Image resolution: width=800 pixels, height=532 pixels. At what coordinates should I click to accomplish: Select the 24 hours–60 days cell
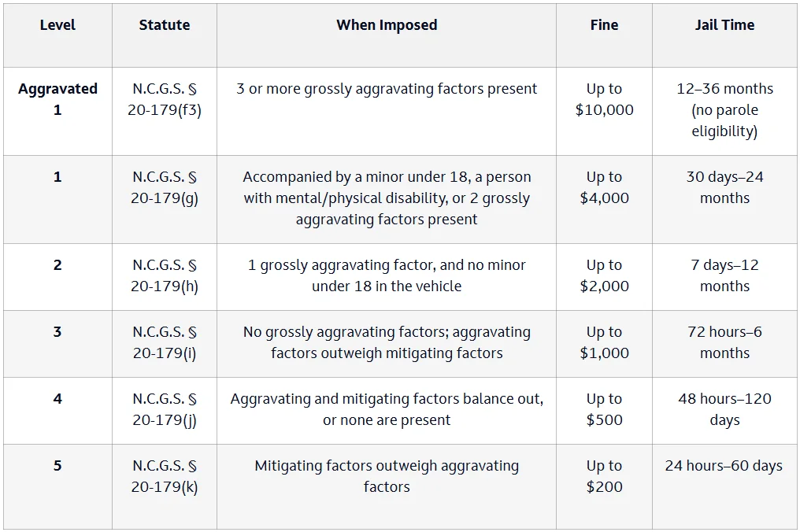coord(724,486)
